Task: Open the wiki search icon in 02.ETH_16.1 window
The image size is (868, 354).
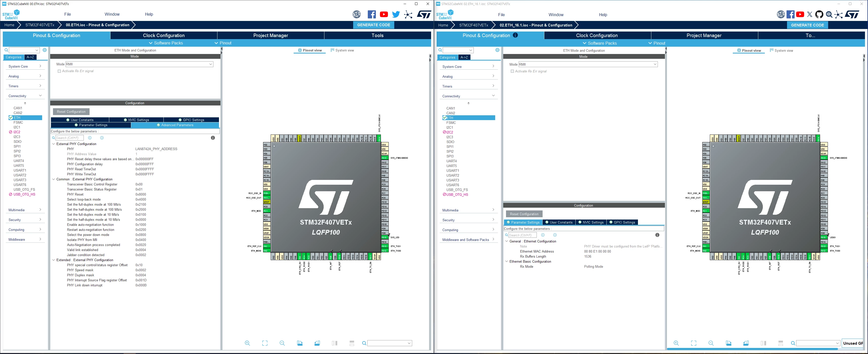Action: (x=829, y=14)
